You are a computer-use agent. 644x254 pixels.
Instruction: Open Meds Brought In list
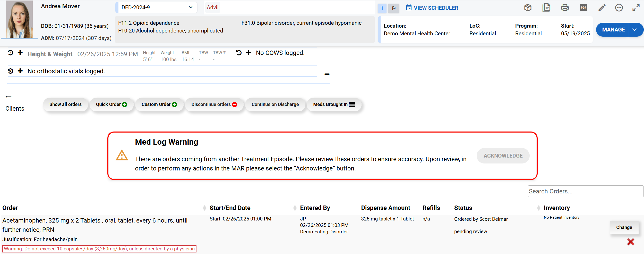(x=334, y=104)
